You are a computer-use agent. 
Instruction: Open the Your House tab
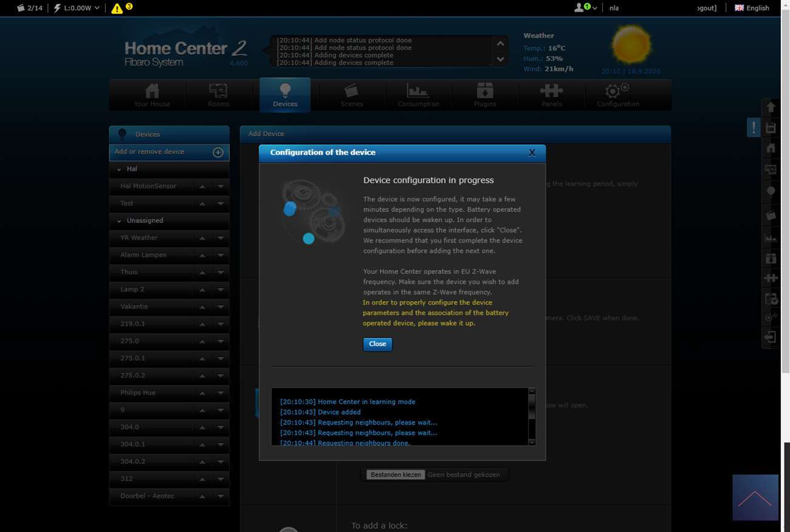coord(152,95)
